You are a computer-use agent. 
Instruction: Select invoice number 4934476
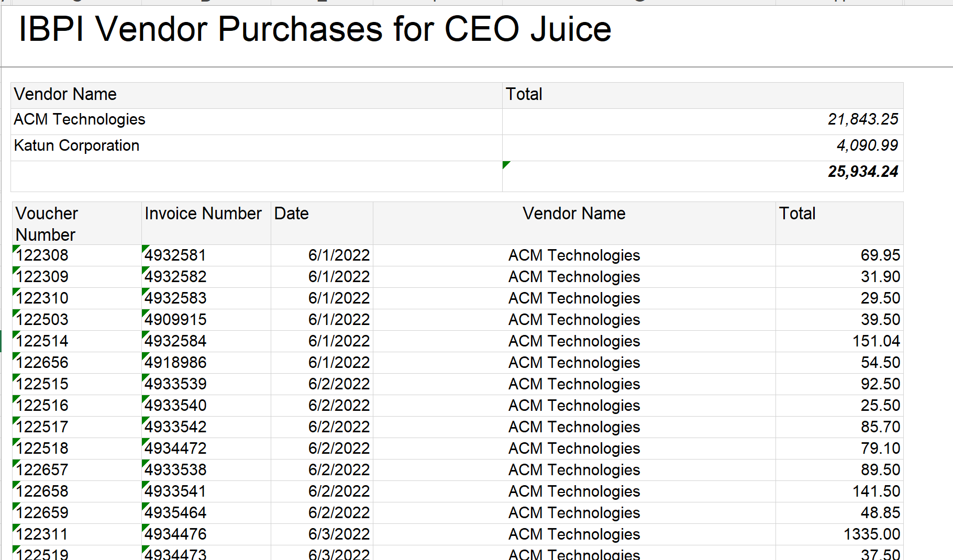click(176, 534)
